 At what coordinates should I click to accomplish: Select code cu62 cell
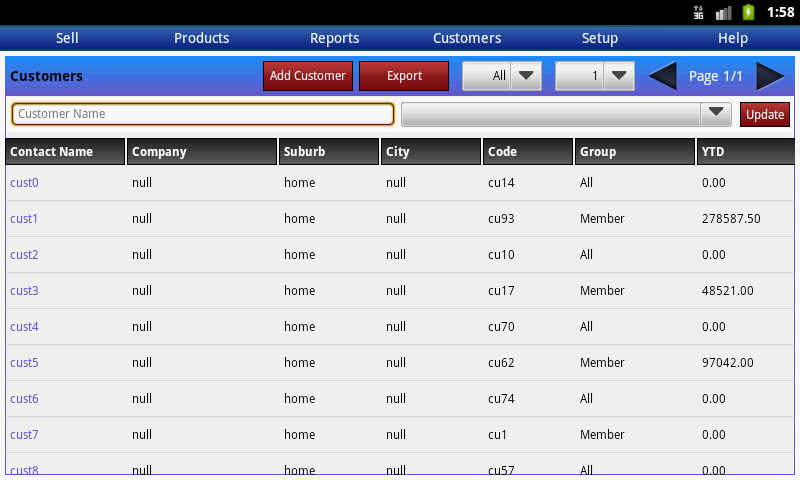tap(501, 363)
